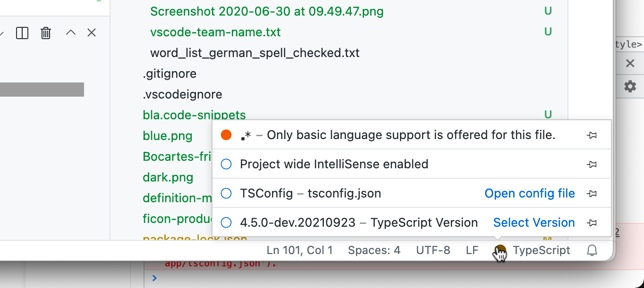
Task: Open encoding options via UTF-8 indicator
Action: (432, 250)
